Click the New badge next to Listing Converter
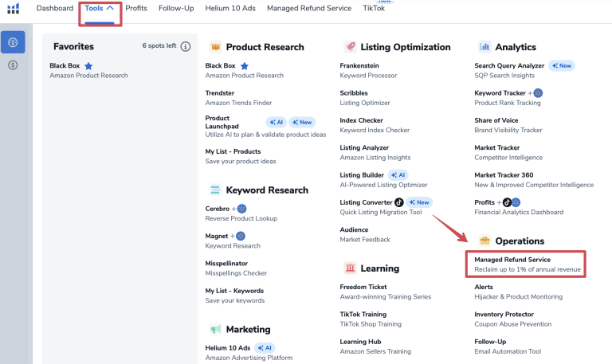Viewport: 612px width, 364px height. pyautogui.click(x=419, y=202)
